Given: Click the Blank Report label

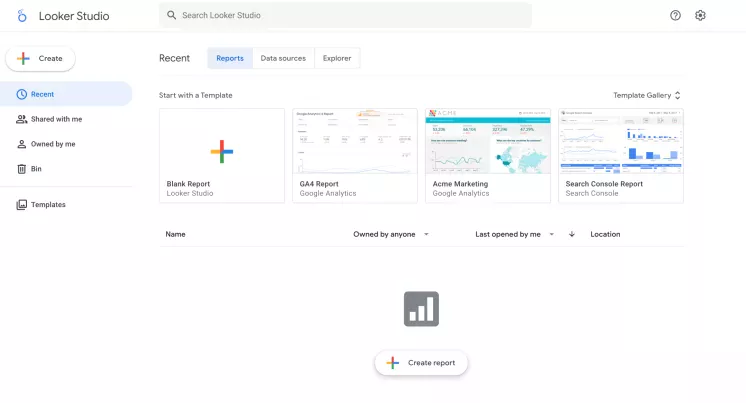Looking at the screenshot, I should 188,184.
